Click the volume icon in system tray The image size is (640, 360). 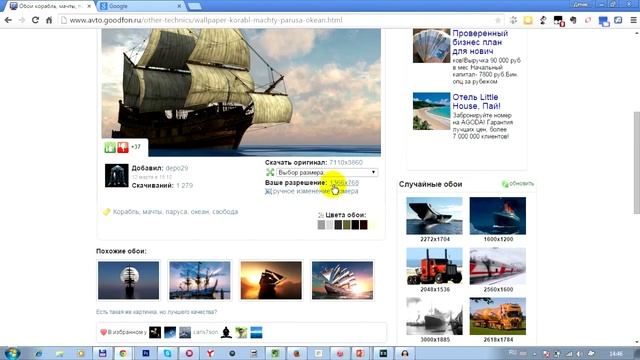[x=579, y=354]
